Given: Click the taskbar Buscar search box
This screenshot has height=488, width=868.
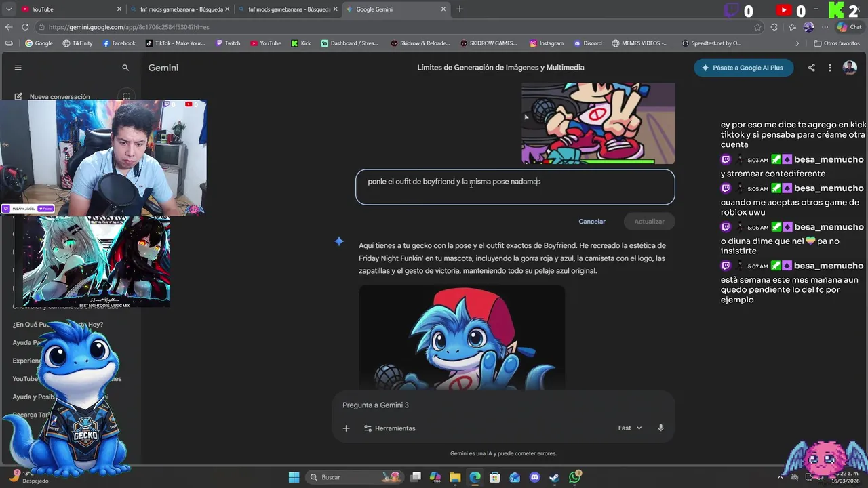Looking at the screenshot, I should pyautogui.click(x=353, y=477).
